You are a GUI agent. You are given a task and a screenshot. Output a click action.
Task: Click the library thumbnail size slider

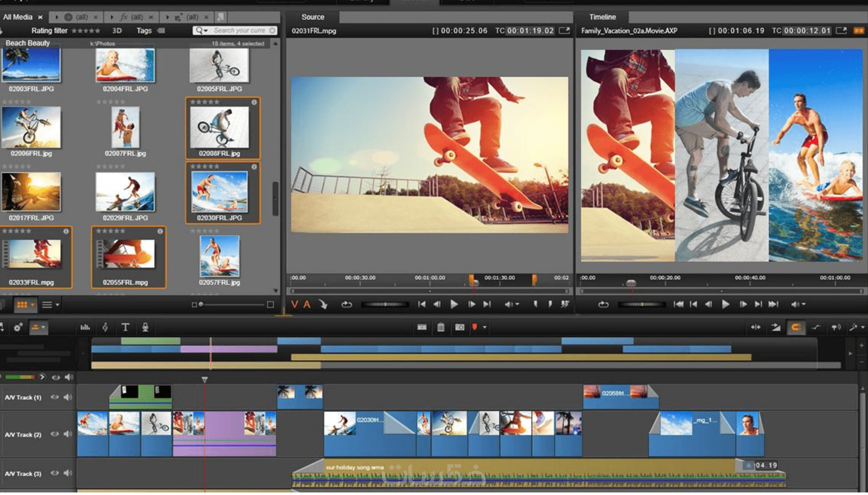tap(232, 305)
